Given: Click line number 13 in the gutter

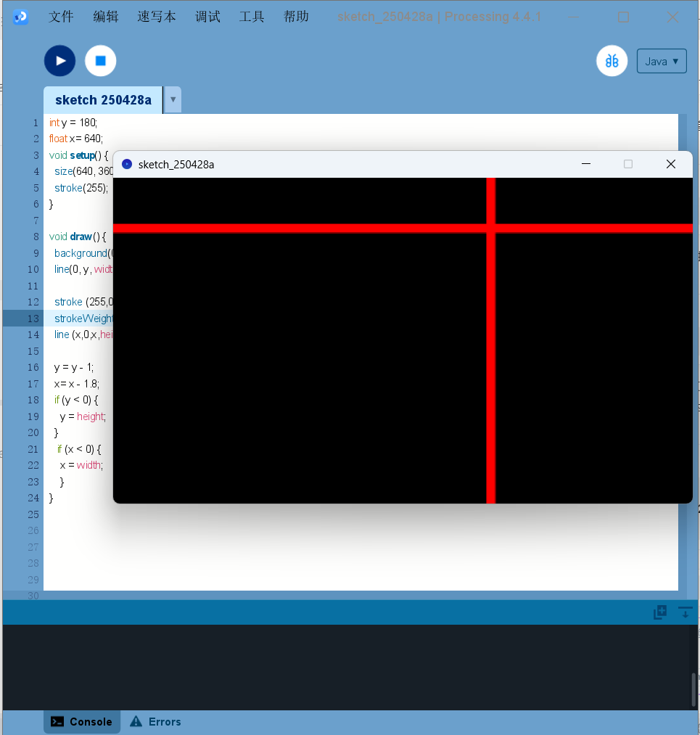Looking at the screenshot, I should click(x=33, y=319).
